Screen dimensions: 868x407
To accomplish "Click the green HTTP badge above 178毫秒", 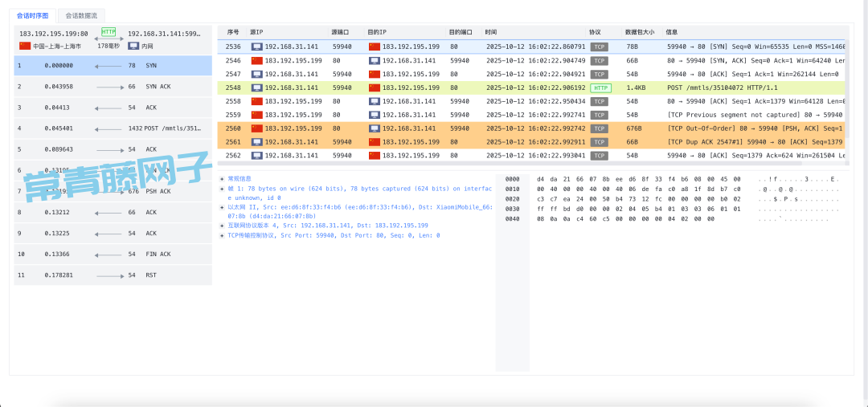I will [108, 32].
